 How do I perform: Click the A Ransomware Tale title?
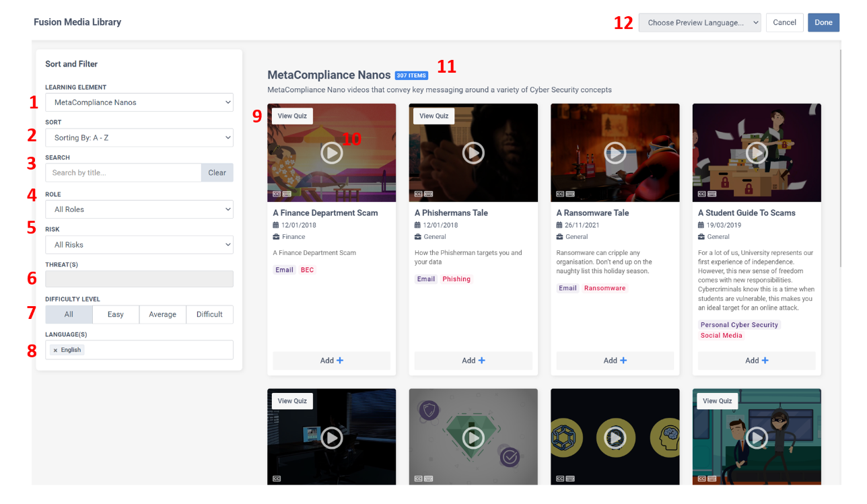pos(593,213)
